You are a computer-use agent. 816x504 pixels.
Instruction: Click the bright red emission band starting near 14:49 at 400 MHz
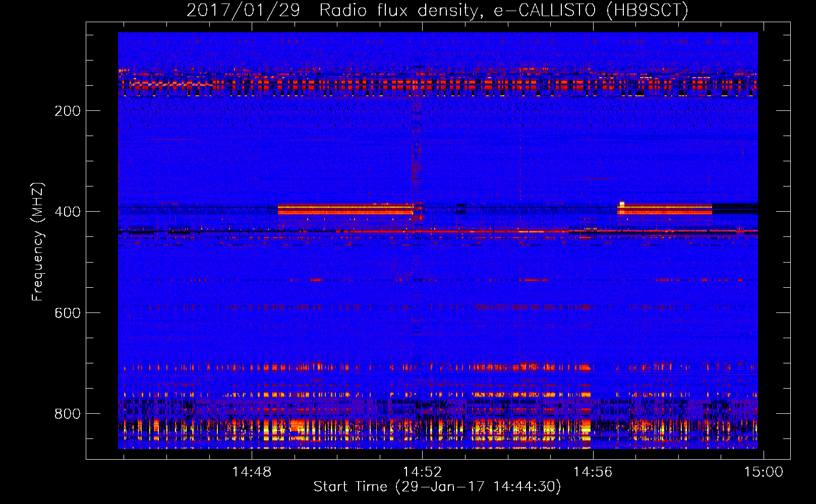pyautogui.click(x=345, y=209)
